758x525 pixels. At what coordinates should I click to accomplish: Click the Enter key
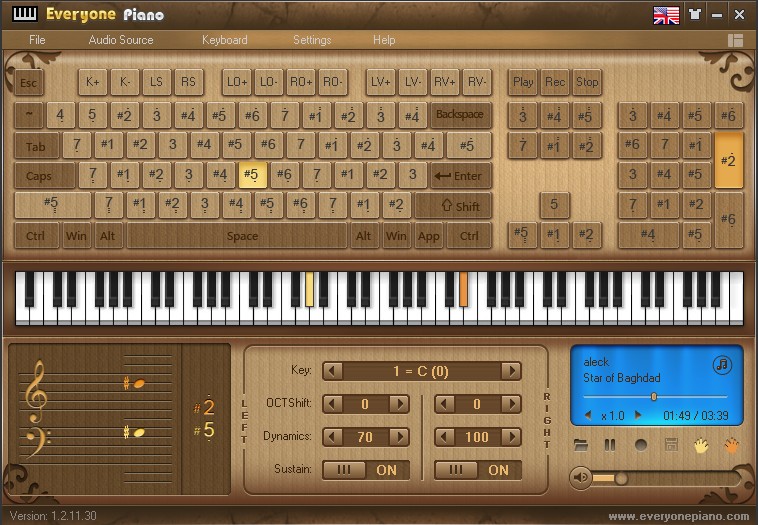coord(460,175)
